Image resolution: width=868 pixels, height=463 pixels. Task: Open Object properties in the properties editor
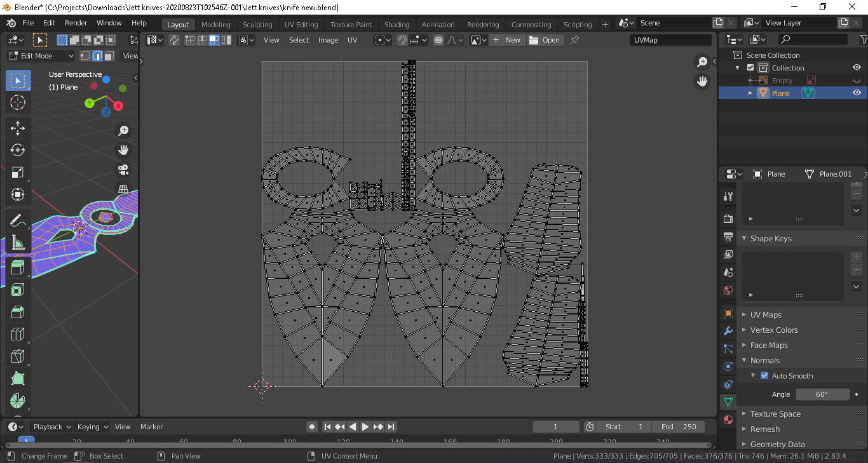point(728,312)
